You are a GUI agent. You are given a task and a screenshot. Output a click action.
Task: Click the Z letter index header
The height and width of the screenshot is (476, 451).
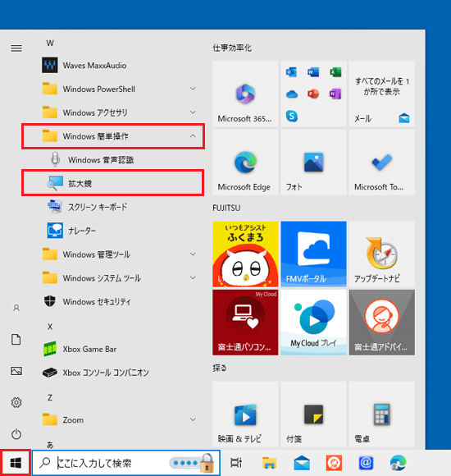pyautogui.click(x=50, y=397)
